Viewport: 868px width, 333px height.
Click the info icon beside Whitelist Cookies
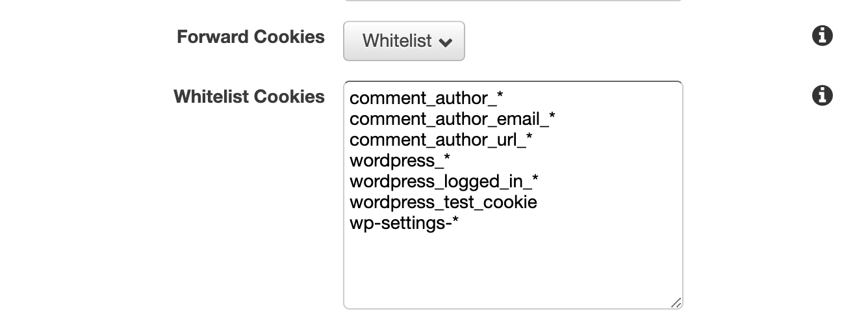pos(823,96)
